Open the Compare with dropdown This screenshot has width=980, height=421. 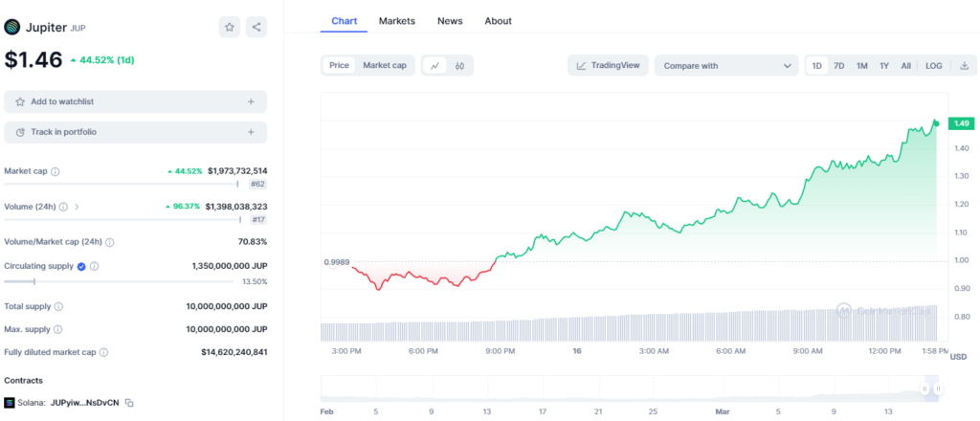[x=725, y=66]
